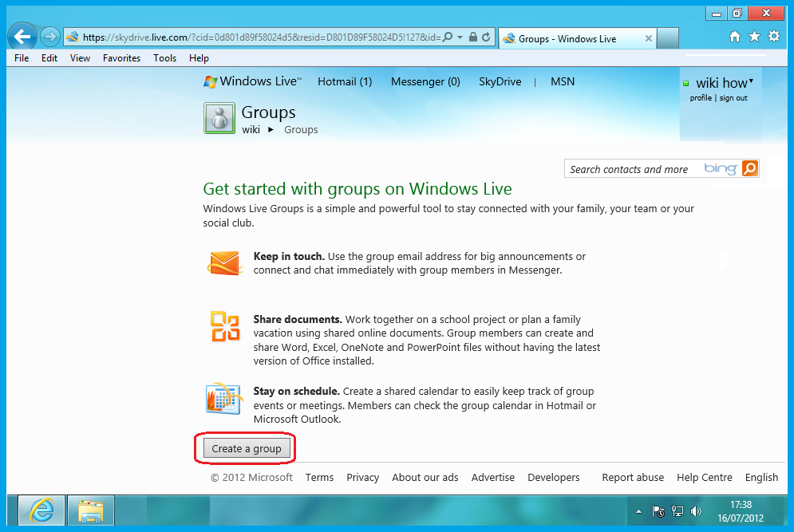Open About our ads link
794x532 pixels.
[x=425, y=477]
